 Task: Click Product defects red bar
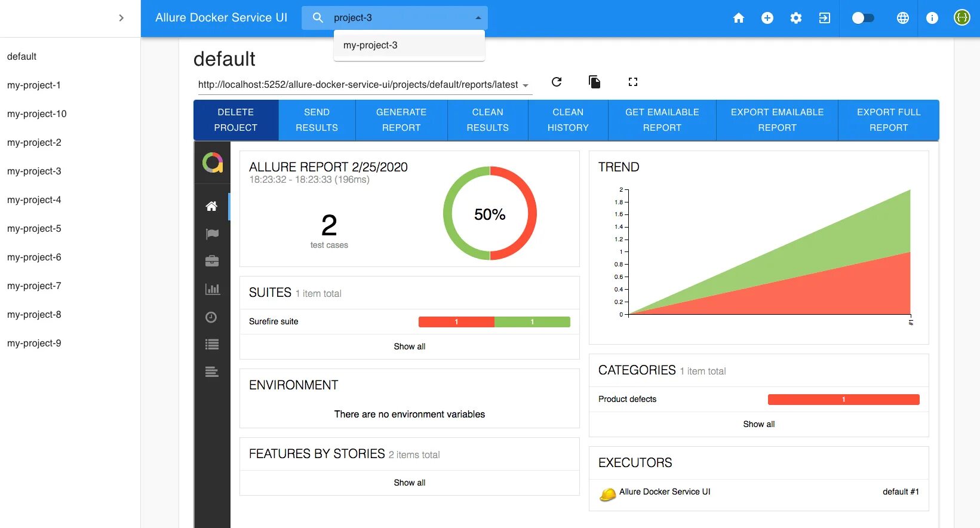pos(843,400)
